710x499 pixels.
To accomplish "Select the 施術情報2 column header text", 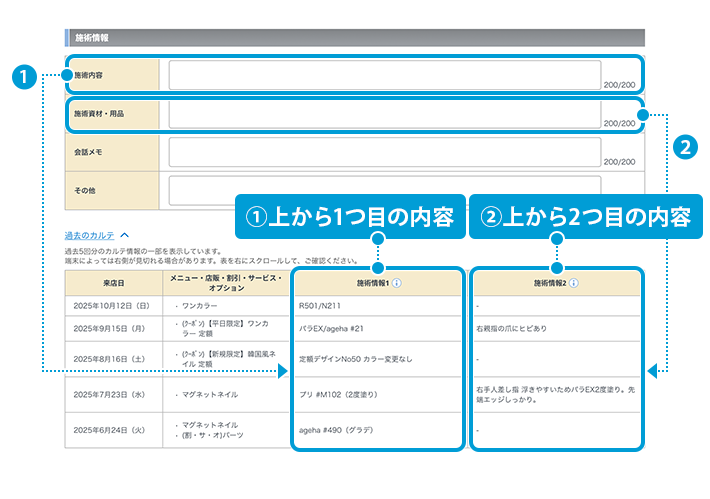I will pyautogui.click(x=550, y=283).
